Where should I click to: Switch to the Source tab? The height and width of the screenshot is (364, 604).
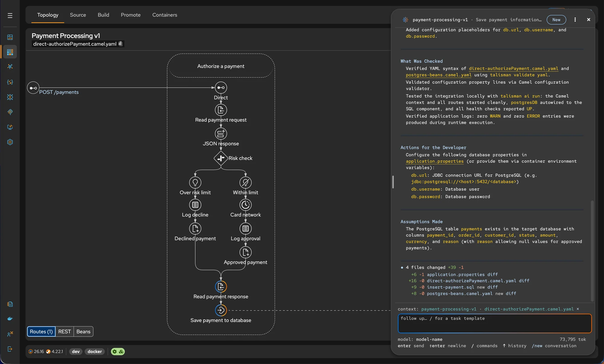(78, 15)
